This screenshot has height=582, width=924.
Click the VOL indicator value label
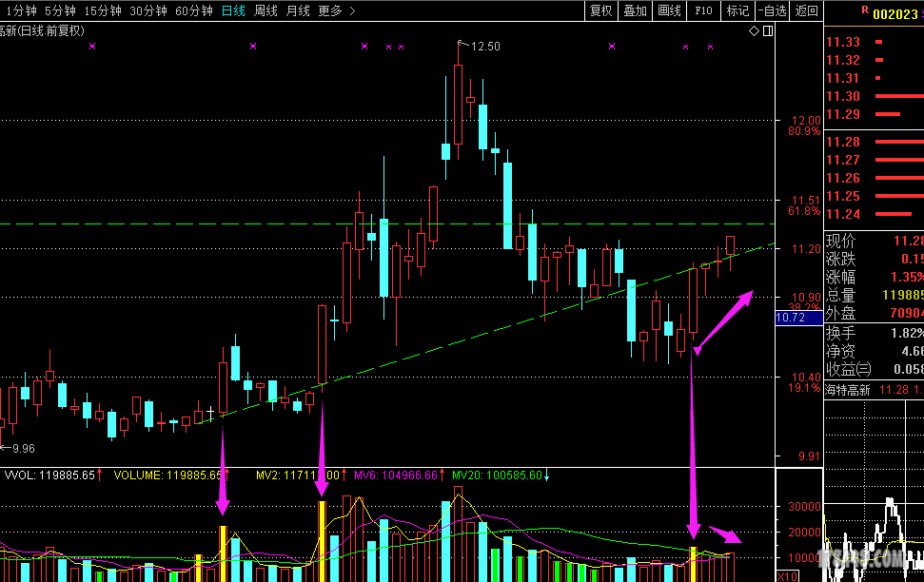pos(49,475)
